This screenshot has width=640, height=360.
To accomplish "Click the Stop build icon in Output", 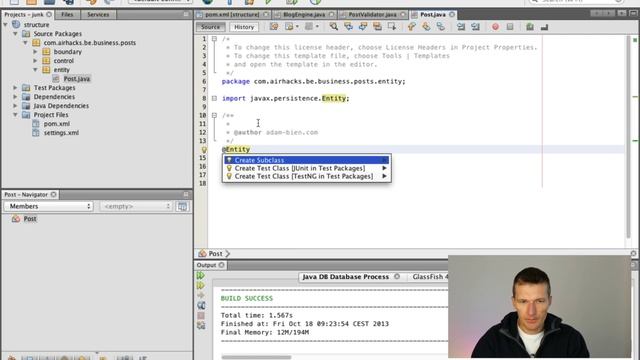I will [x=201, y=316].
